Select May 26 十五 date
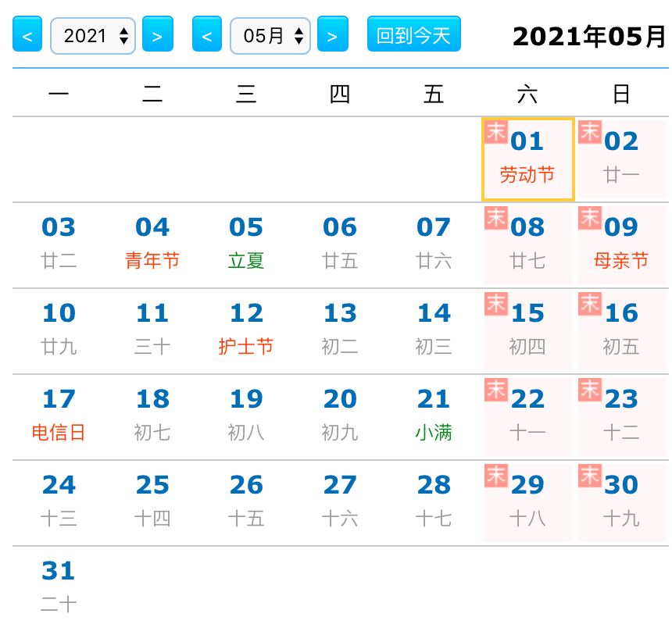 (246, 501)
